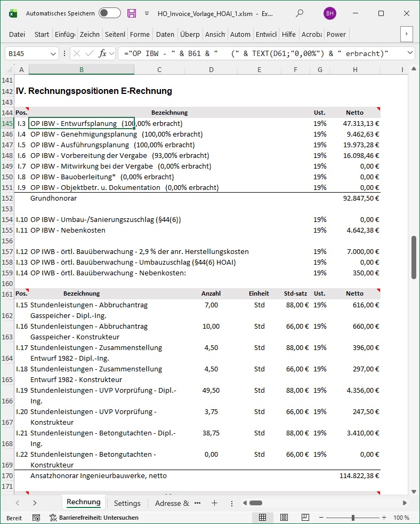This screenshot has height=524, width=420.
Task: Show more ribbon tabs with the right chevron
Action: [406, 34]
